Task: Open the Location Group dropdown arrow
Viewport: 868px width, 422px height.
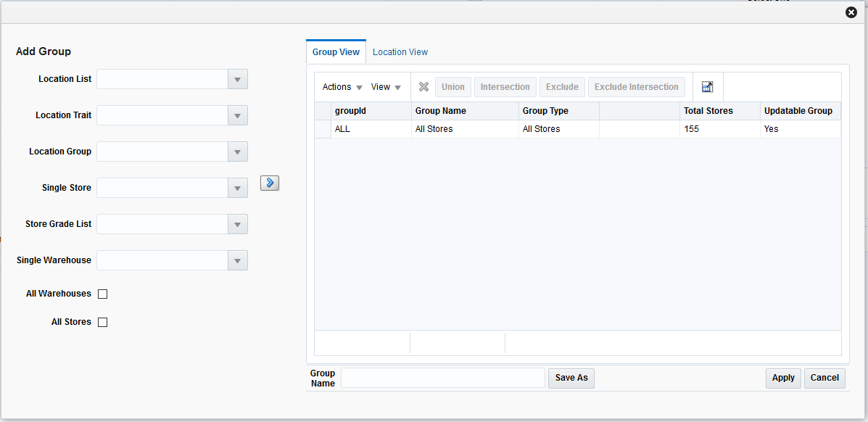Action: pyautogui.click(x=237, y=152)
